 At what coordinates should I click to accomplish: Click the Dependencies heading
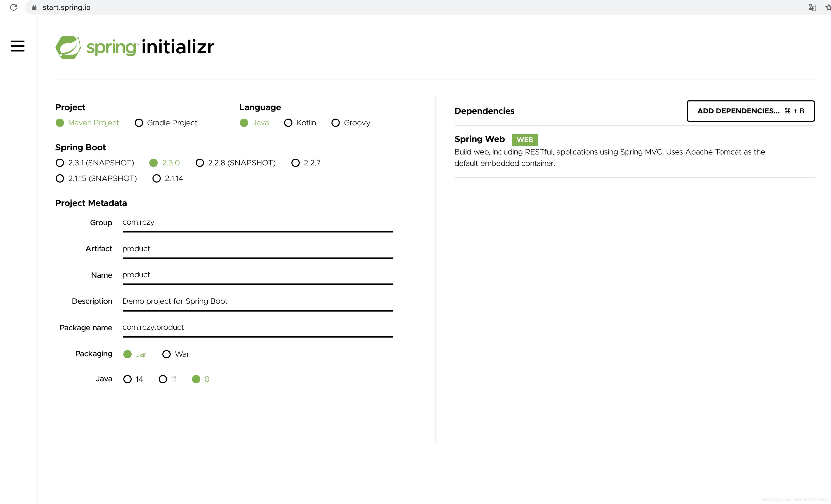pos(484,111)
